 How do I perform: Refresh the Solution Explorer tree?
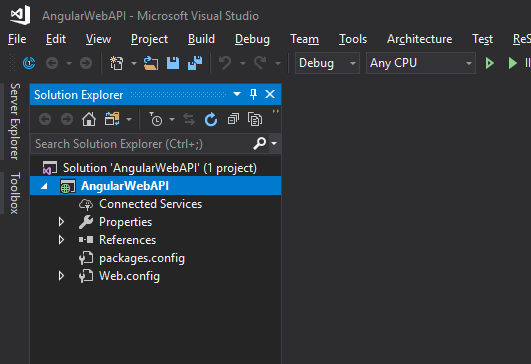pyautogui.click(x=211, y=119)
